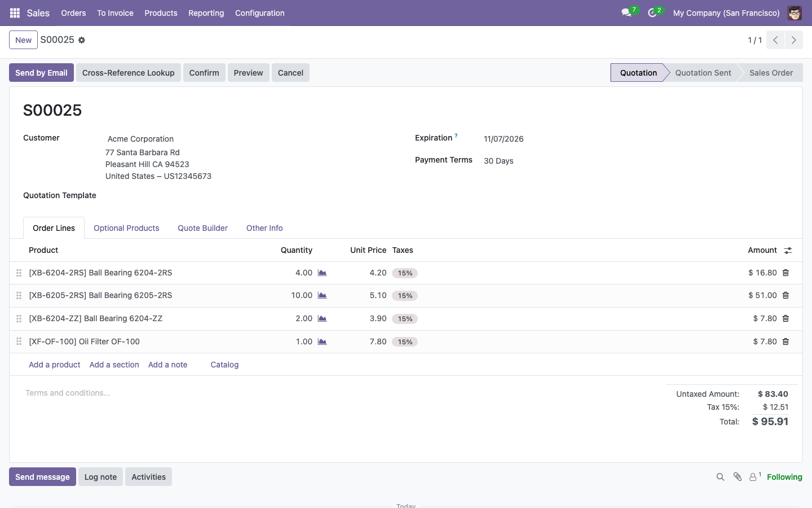This screenshot has height=508, width=812.
Task: Delete the Ball Bearing 6205-2RS line
Action: coord(785,295)
